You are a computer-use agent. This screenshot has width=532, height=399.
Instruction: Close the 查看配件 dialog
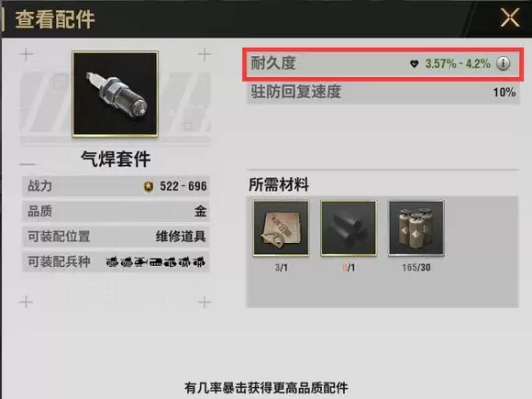510,17
